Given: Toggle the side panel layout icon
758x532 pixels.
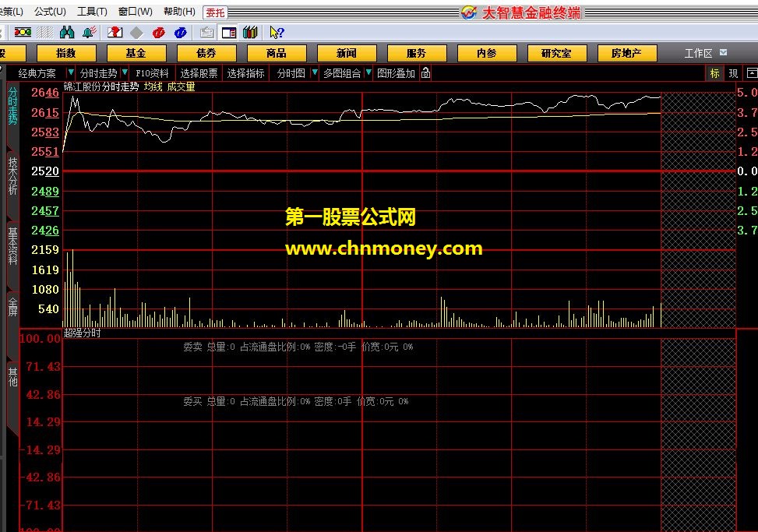Looking at the screenshot, I should point(229,33).
